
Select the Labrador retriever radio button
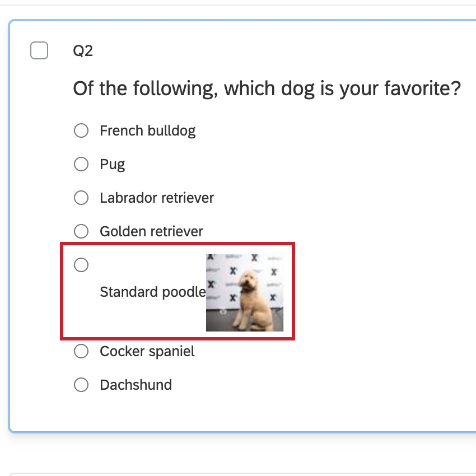point(81,198)
